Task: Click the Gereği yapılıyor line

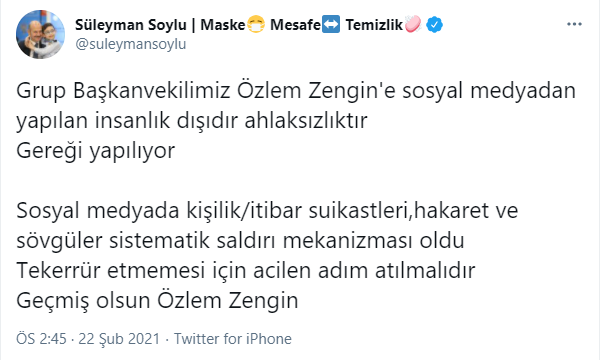Action: pyautogui.click(x=96, y=151)
